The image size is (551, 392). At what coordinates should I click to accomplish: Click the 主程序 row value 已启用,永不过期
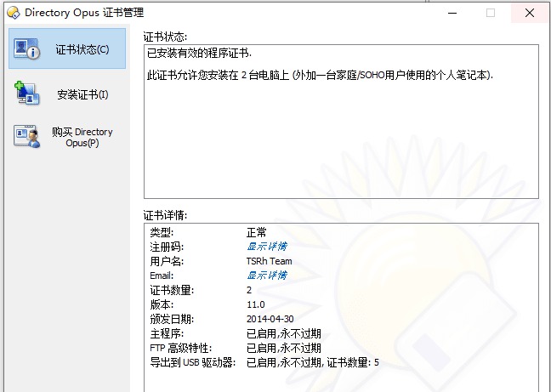coord(284,333)
